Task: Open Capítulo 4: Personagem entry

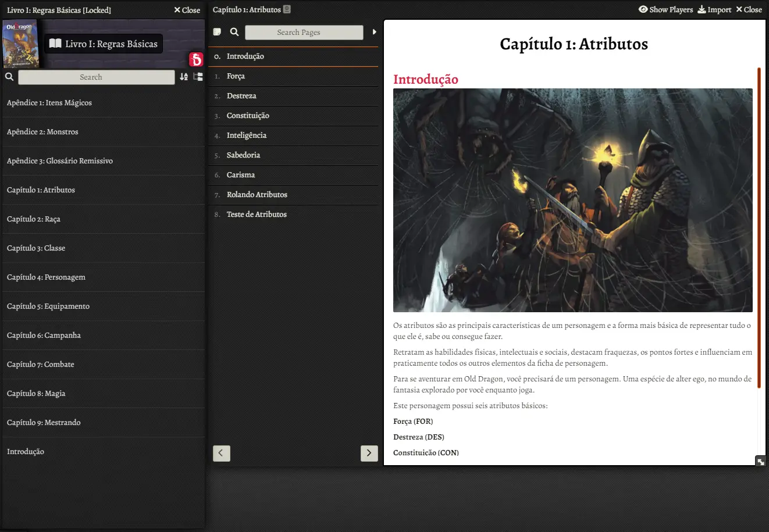Action: tap(104, 277)
